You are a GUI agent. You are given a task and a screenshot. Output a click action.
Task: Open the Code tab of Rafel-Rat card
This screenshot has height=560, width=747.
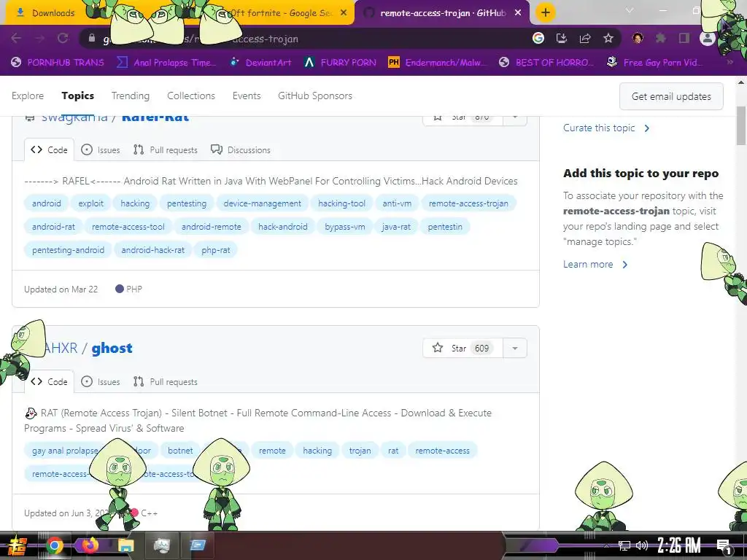(x=49, y=150)
